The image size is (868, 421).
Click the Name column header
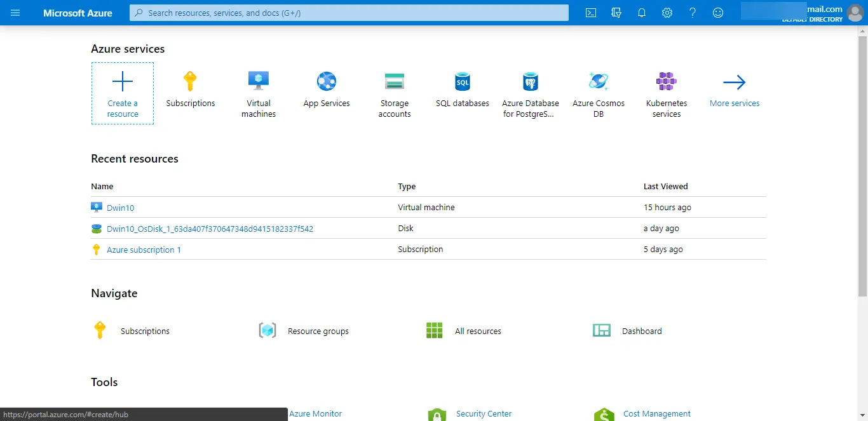coord(102,186)
